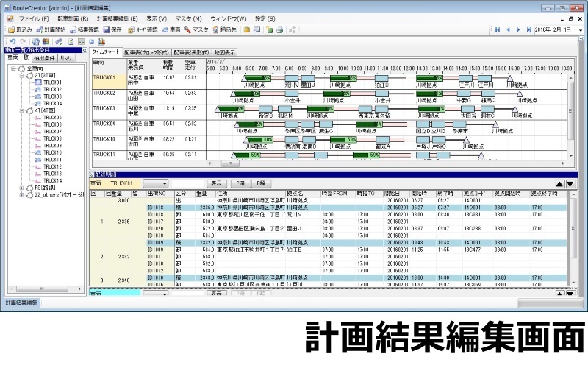The image size is (588, 368).
Task: Click the undo arrow icon
Action: tap(13, 42)
